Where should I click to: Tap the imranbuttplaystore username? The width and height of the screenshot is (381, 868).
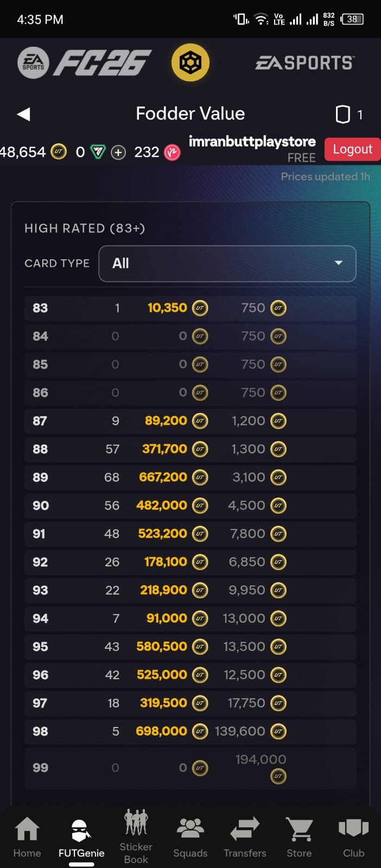pyautogui.click(x=252, y=142)
